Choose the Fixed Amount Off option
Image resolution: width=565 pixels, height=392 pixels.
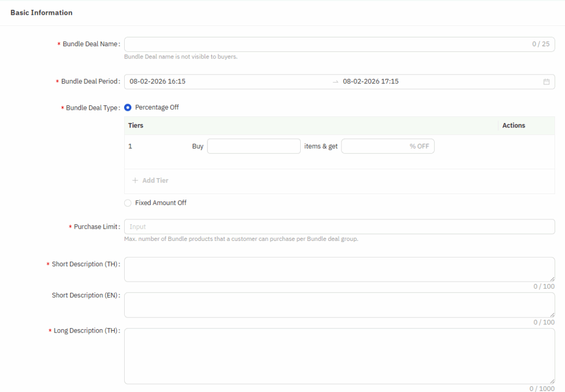[x=128, y=203]
